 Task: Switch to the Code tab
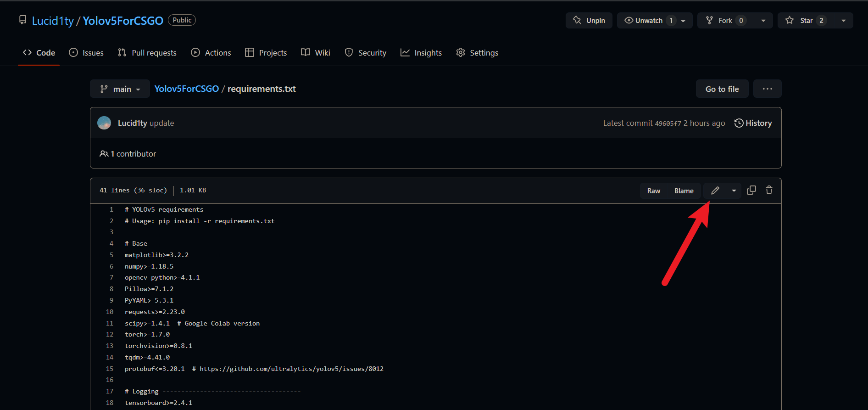(39, 53)
